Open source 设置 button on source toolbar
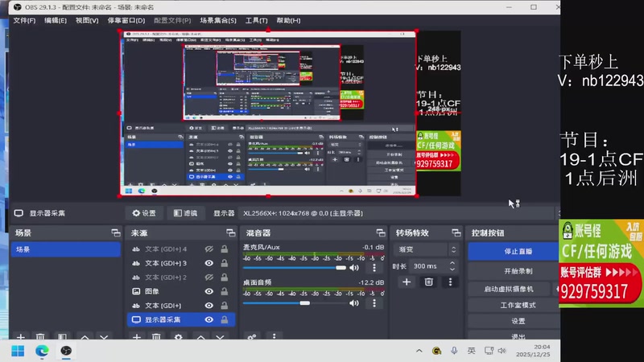This screenshot has height=362, width=644. (x=144, y=213)
